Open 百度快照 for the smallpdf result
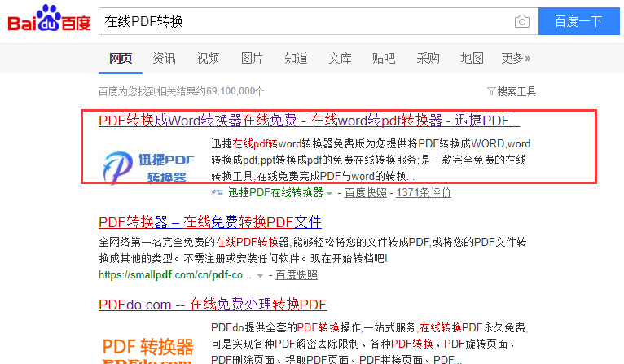The width and height of the screenshot is (624, 364). pyautogui.click(x=297, y=275)
